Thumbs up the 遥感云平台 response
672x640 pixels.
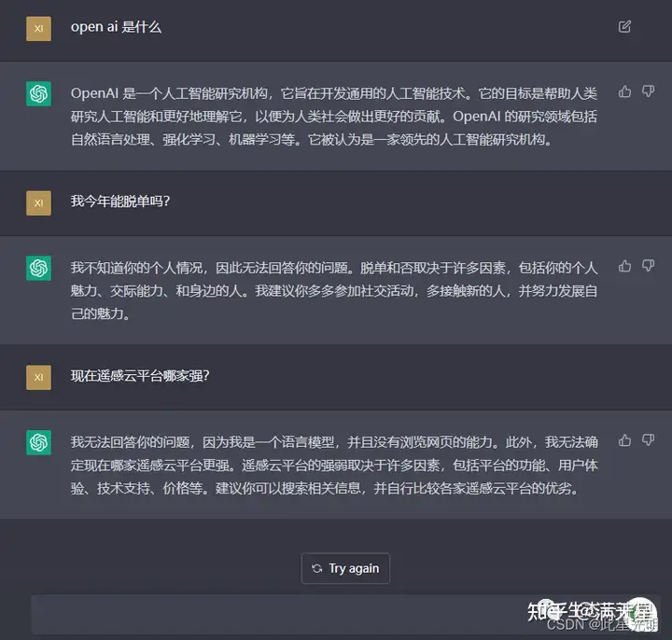pos(624,440)
